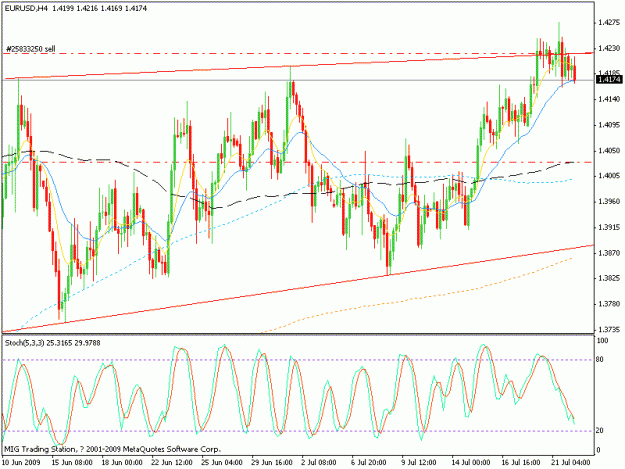The image size is (625, 469).
Task: Click the 1.3780 price scale label
Action: click(x=609, y=304)
